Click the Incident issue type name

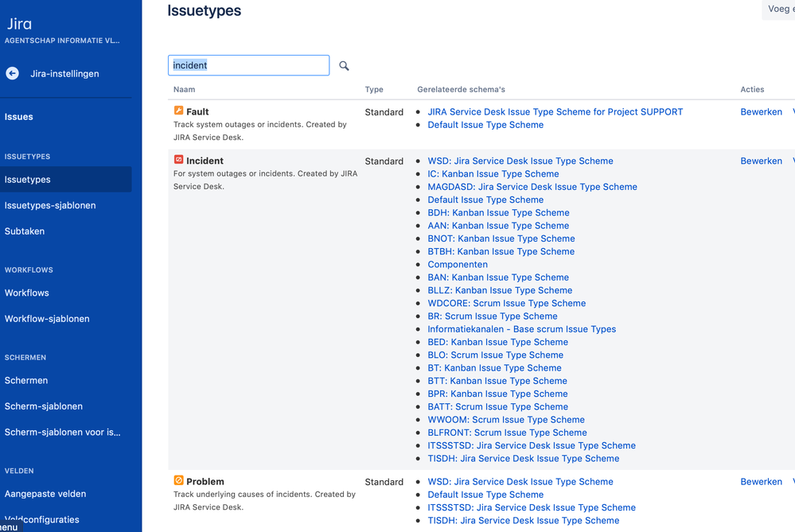pos(205,161)
